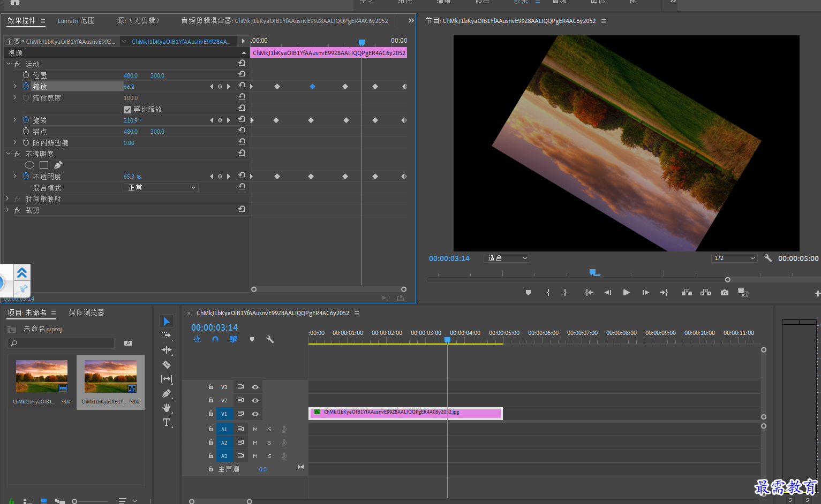This screenshot has height=504, width=821.
Task: Toggle V2 track output eye
Action: point(255,400)
